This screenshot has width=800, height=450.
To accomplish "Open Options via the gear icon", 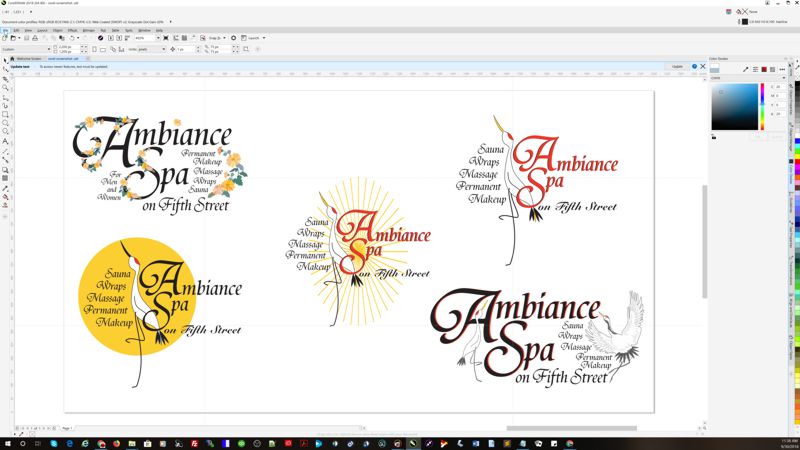I will 233,38.
